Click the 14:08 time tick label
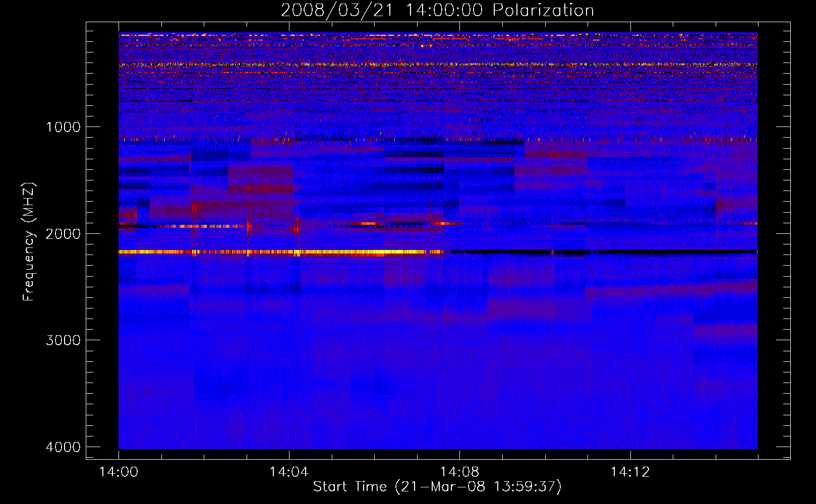 pos(459,472)
